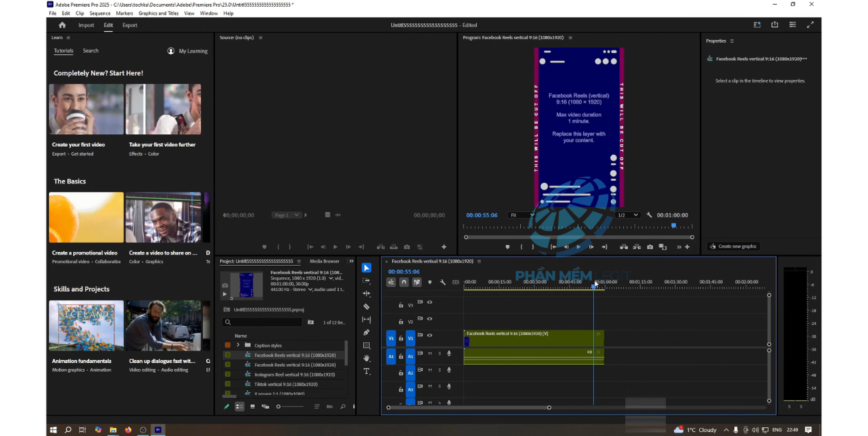Select the Slip tool

pyautogui.click(x=366, y=320)
